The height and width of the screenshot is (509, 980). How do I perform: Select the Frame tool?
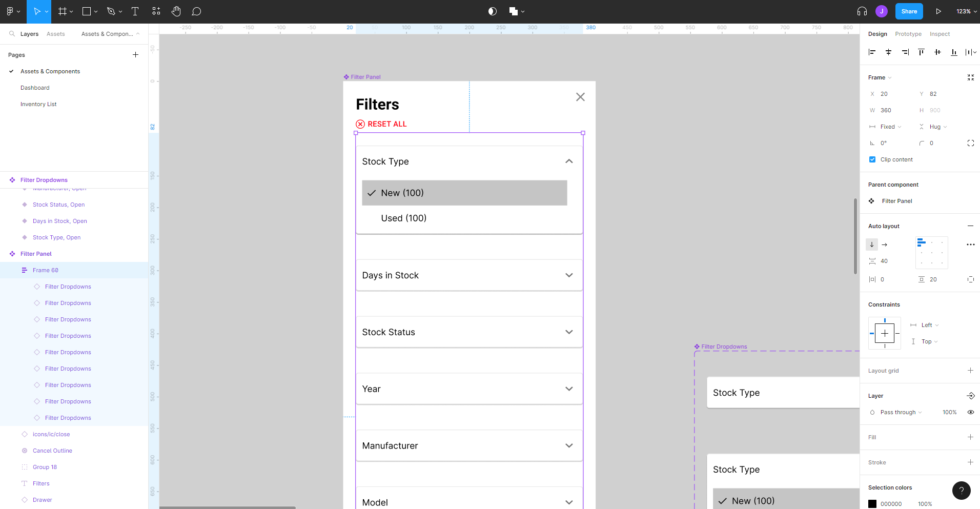coord(63,11)
